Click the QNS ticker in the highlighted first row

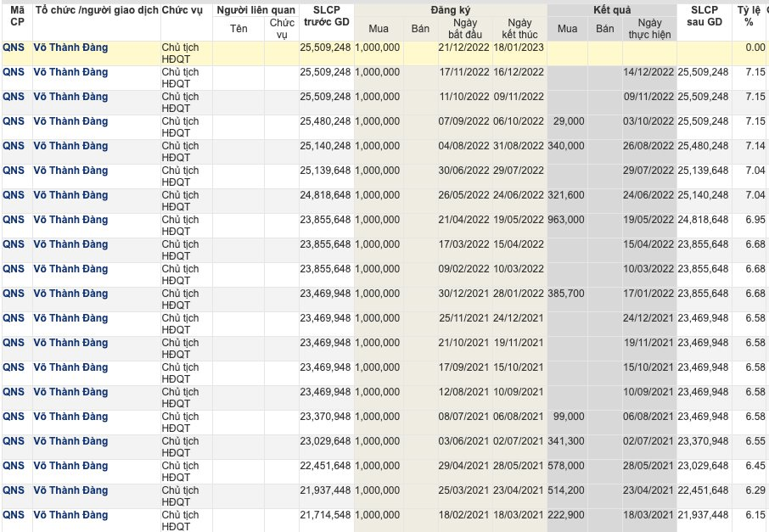[x=14, y=48]
